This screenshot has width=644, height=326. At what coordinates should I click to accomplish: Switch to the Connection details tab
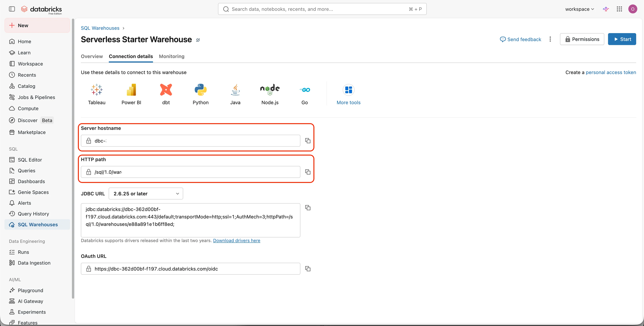(131, 56)
